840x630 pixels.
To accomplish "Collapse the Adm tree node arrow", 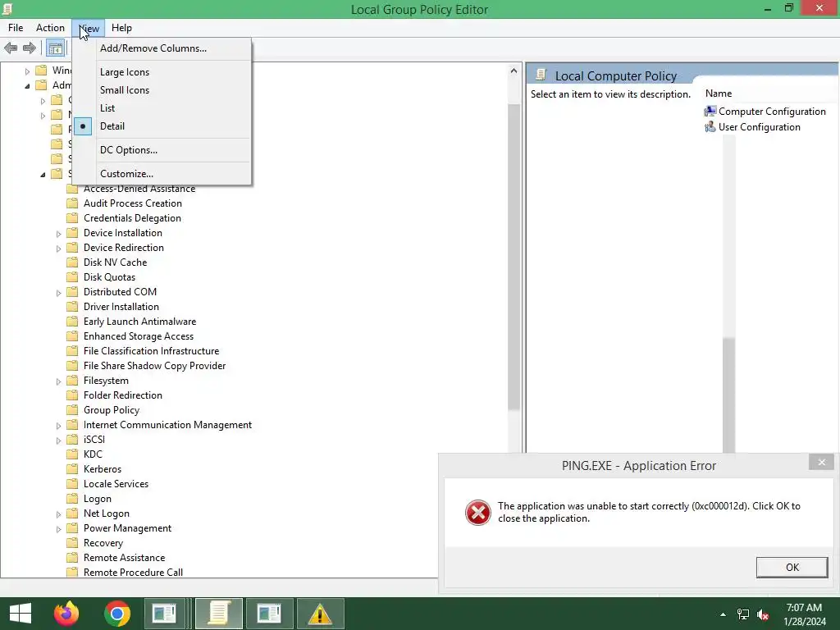I will (x=27, y=85).
